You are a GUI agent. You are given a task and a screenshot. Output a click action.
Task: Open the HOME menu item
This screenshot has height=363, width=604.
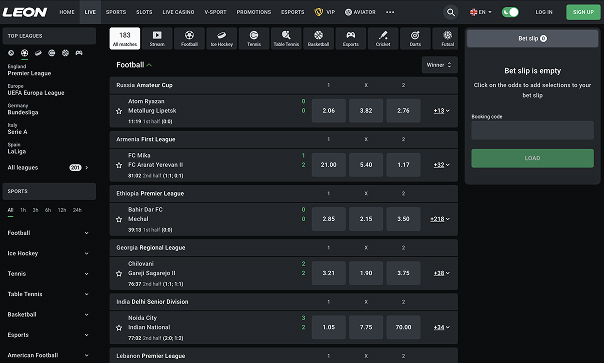(67, 12)
